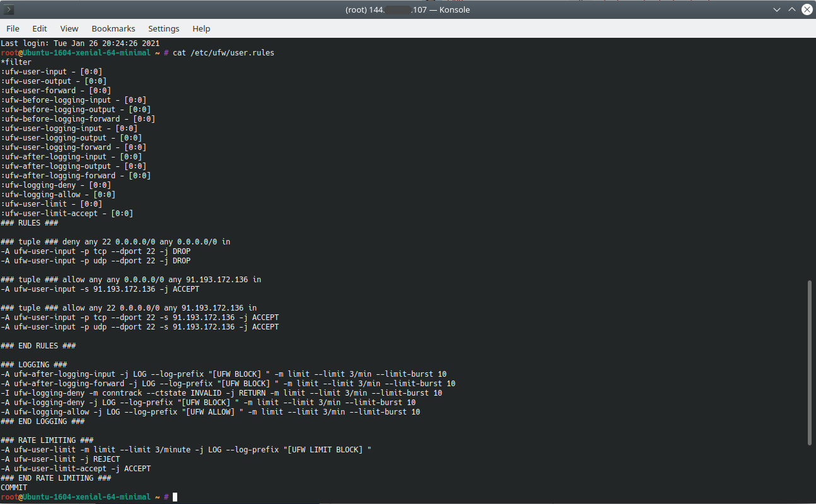The image size is (816, 504).
Task: Open the Edit menu
Action: (40, 28)
